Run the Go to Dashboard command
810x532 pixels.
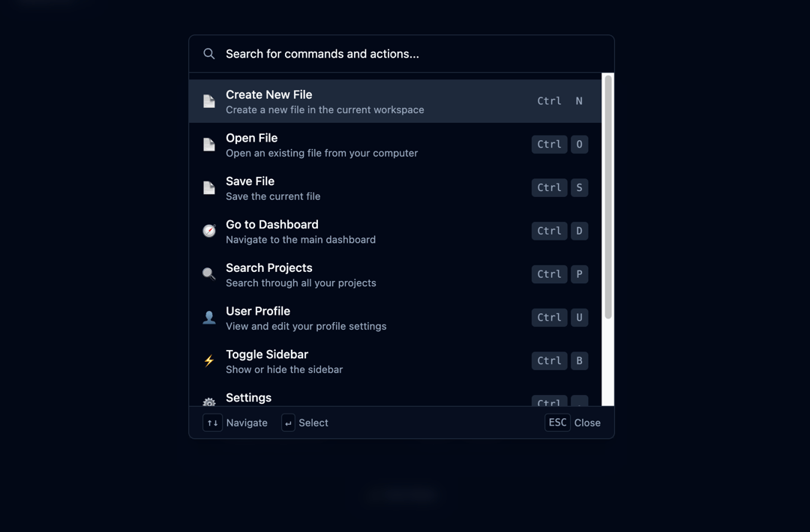coord(395,232)
